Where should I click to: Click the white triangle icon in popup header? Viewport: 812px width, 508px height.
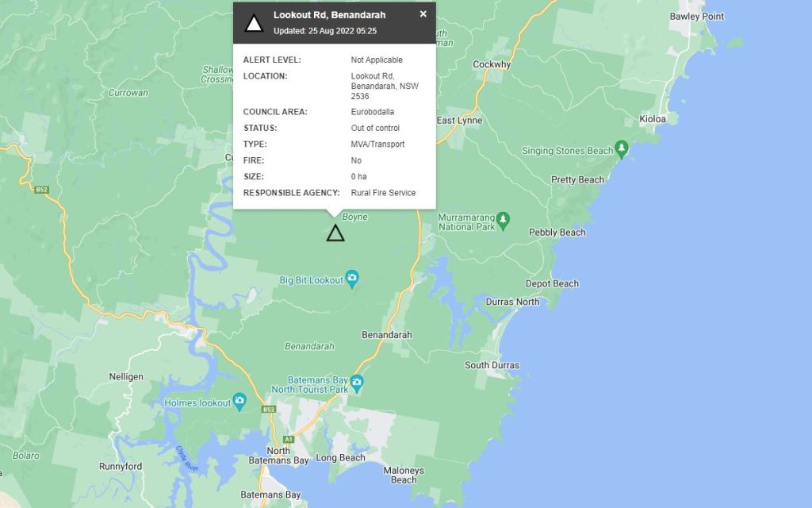click(254, 23)
